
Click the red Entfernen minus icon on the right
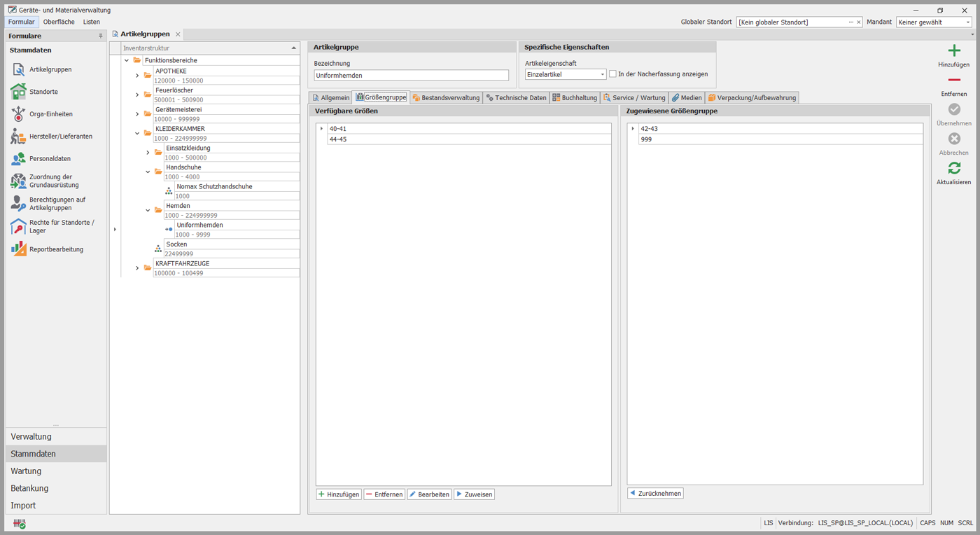tap(953, 81)
